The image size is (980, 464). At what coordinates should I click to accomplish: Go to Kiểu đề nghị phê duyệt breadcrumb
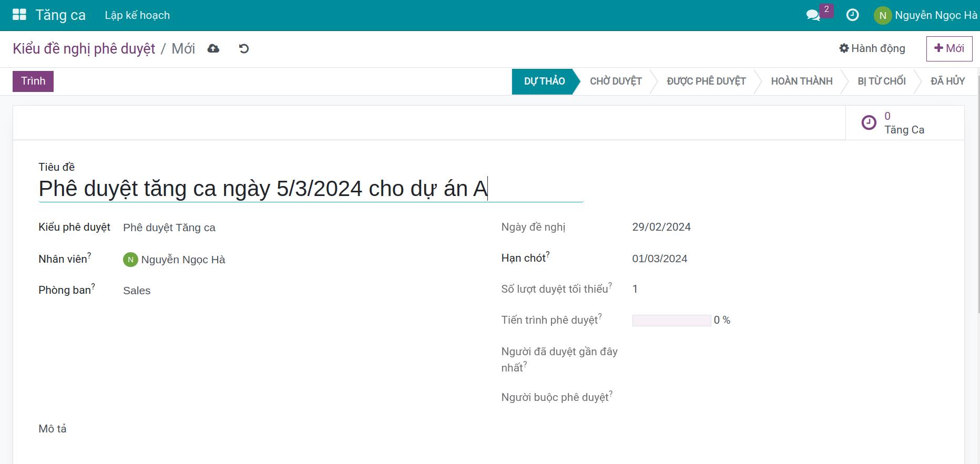(x=84, y=49)
